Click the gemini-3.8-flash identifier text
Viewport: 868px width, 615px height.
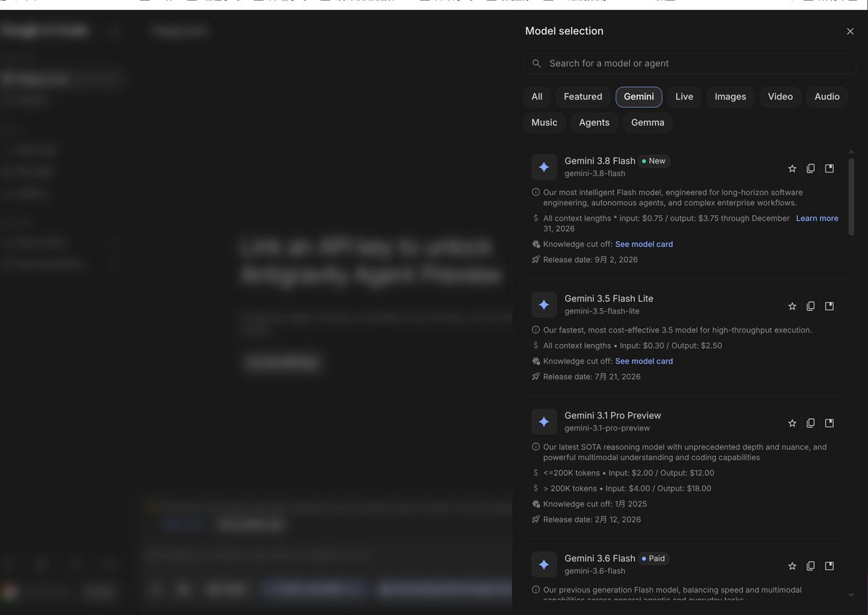594,173
